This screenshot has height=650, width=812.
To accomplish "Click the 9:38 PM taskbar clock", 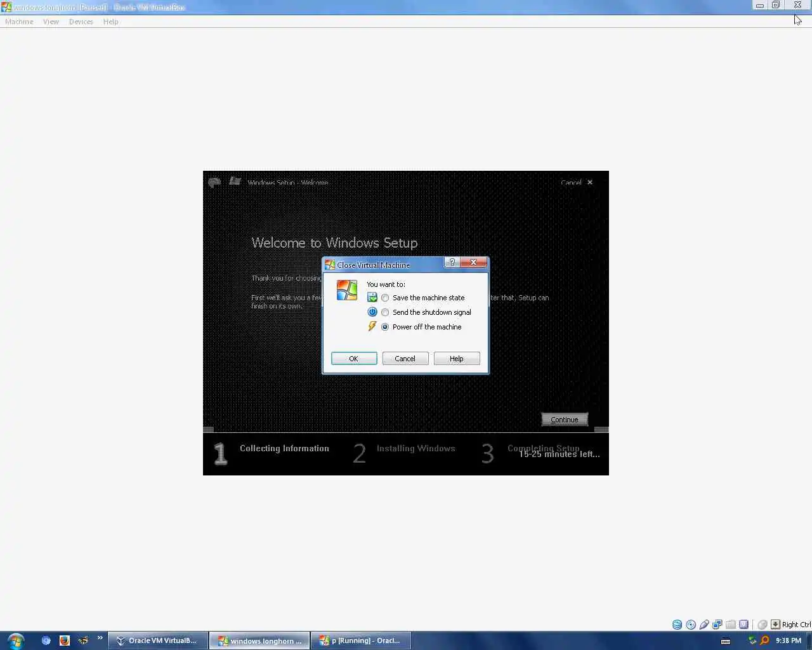I will 789,640.
